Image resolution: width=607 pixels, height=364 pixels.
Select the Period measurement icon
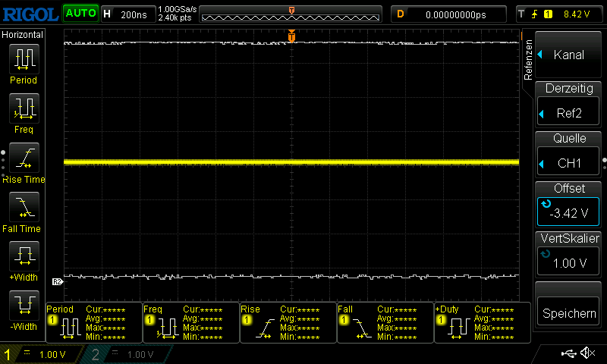[24, 61]
